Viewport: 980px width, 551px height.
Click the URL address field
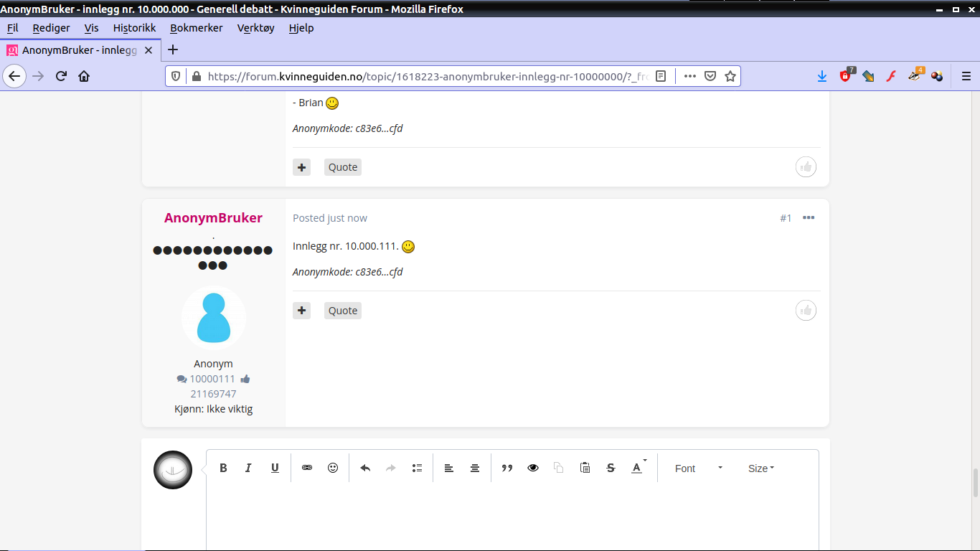tap(428, 76)
